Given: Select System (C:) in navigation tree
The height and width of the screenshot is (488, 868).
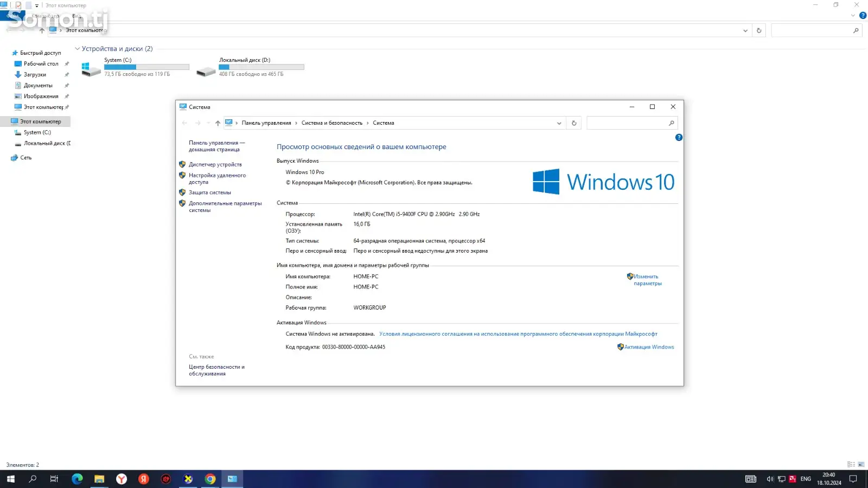Looking at the screenshot, I should [x=37, y=132].
